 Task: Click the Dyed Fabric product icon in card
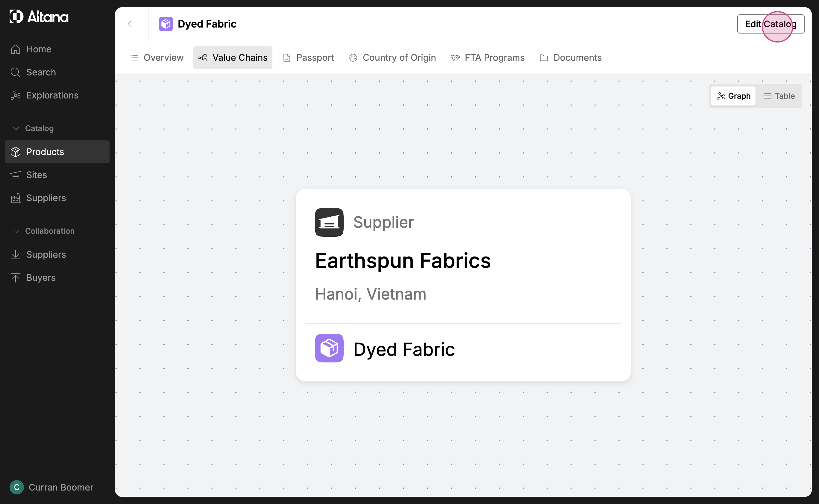(x=329, y=348)
